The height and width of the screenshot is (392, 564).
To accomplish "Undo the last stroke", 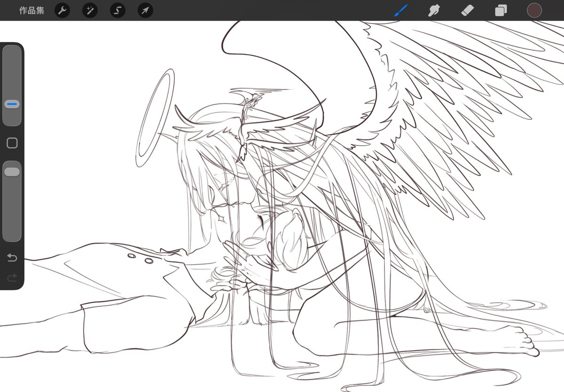I will click(x=12, y=258).
